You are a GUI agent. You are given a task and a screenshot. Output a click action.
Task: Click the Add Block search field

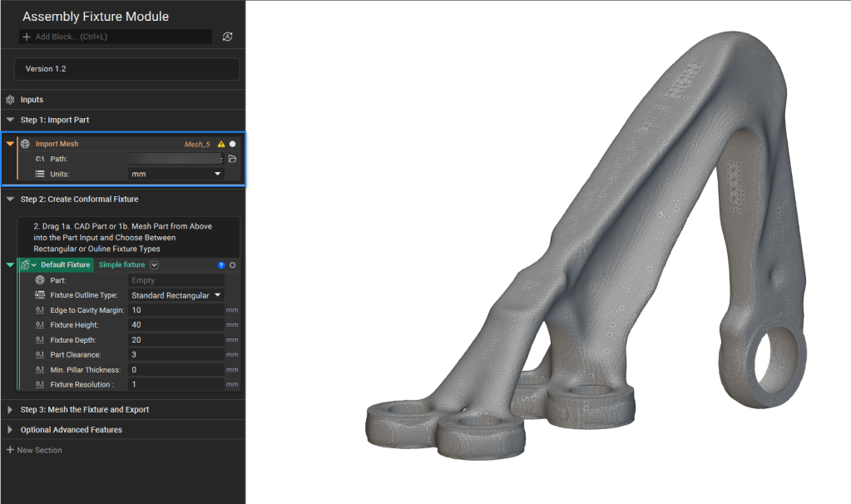116,37
